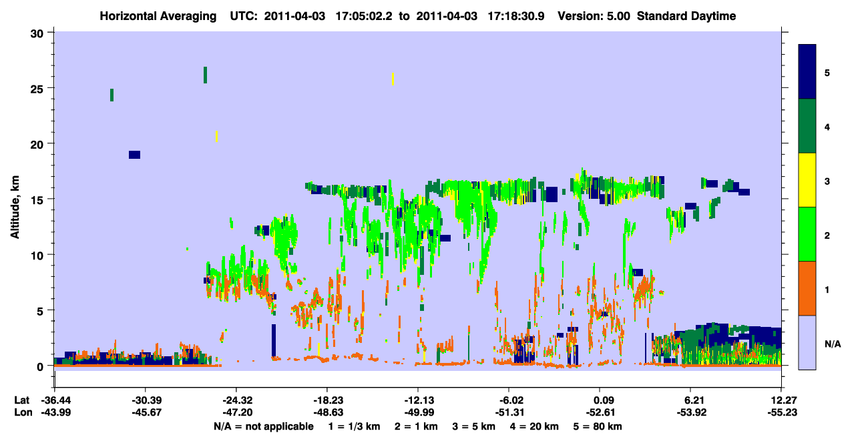Image resolution: width=868 pixels, height=445 pixels.
Task: Click longitude value '-51.31'
Action: [x=509, y=413]
